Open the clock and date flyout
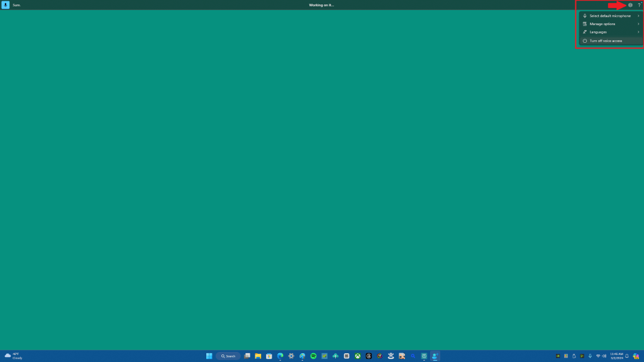 [616, 356]
